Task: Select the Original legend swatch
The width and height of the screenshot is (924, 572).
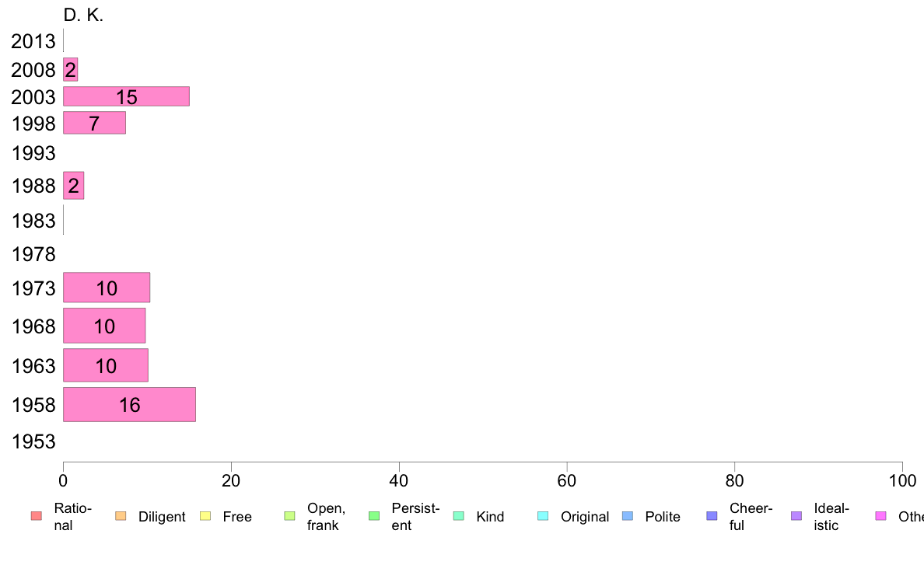Action: 544,516
